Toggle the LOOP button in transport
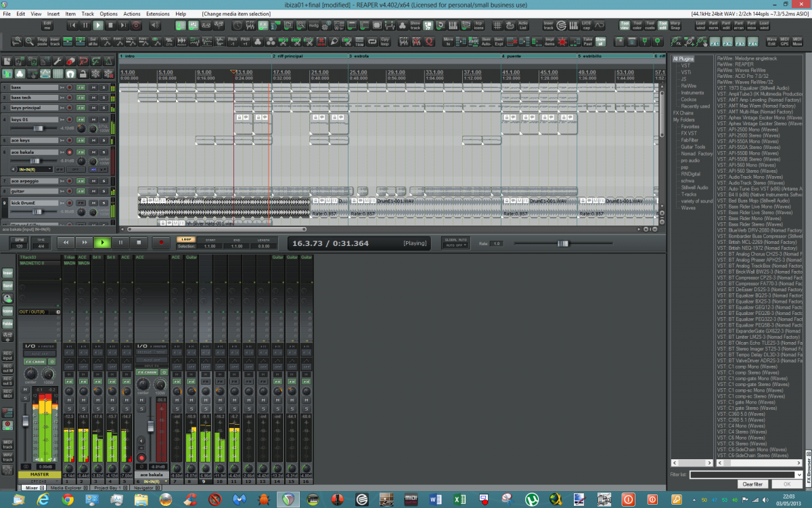 [186, 238]
